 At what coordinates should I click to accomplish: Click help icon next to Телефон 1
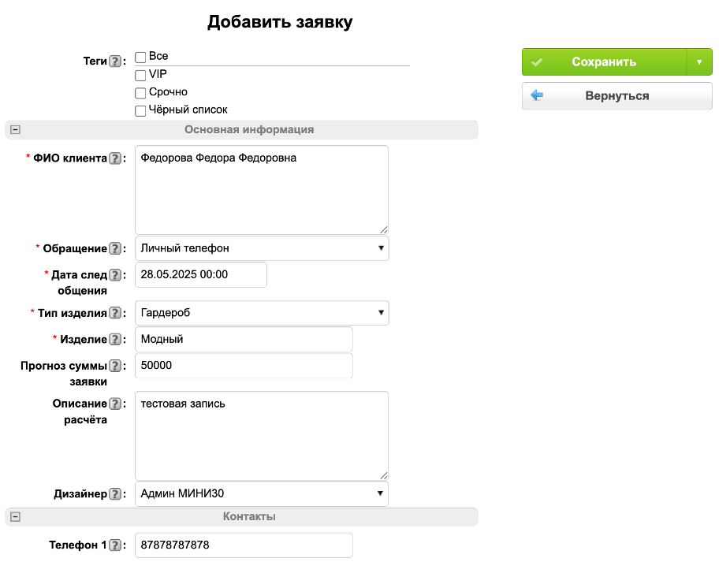pyautogui.click(x=115, y=545)
